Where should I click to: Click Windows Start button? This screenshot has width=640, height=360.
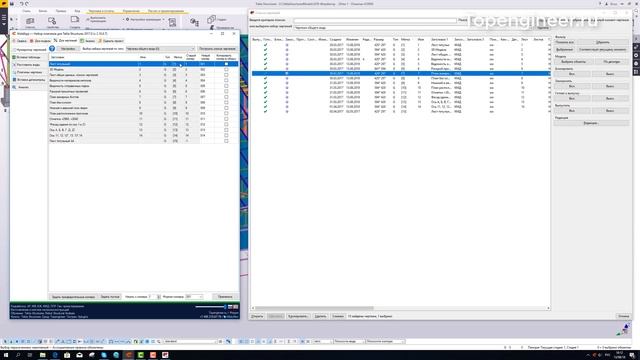pyautogui.click(x=6, y=355)
